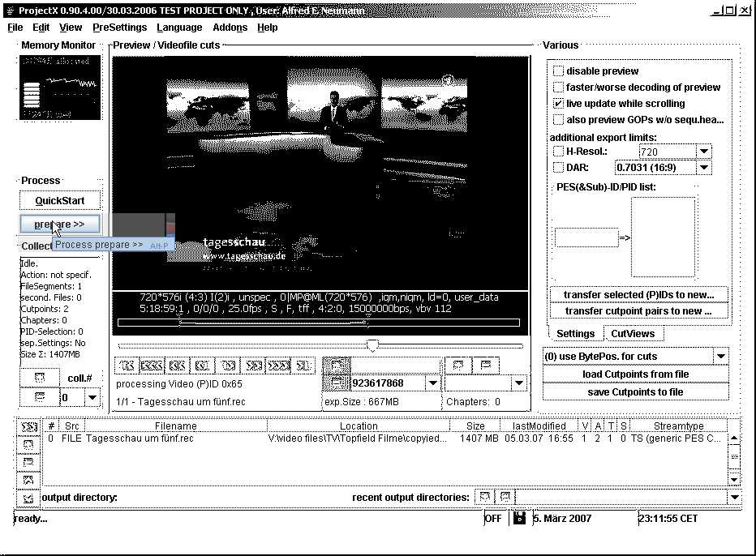Uncheck live update while scrolling

[x=558, y=104]
